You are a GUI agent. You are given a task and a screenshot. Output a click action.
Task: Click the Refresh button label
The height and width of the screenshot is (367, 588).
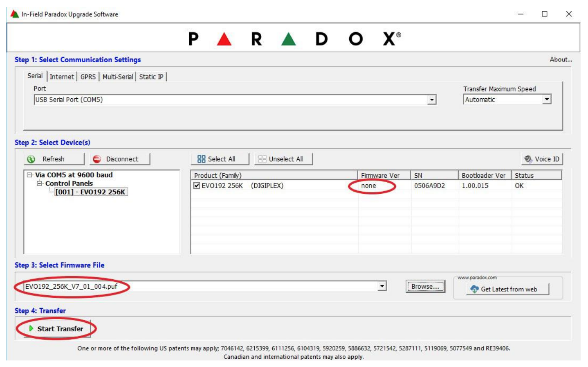(x=54, y=159)
